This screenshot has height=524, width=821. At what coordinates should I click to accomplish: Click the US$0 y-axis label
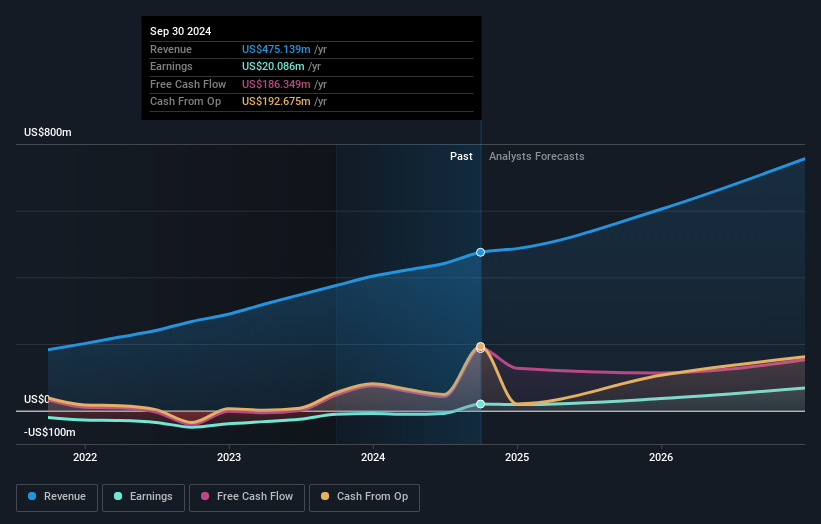click(x=37, y=399)
